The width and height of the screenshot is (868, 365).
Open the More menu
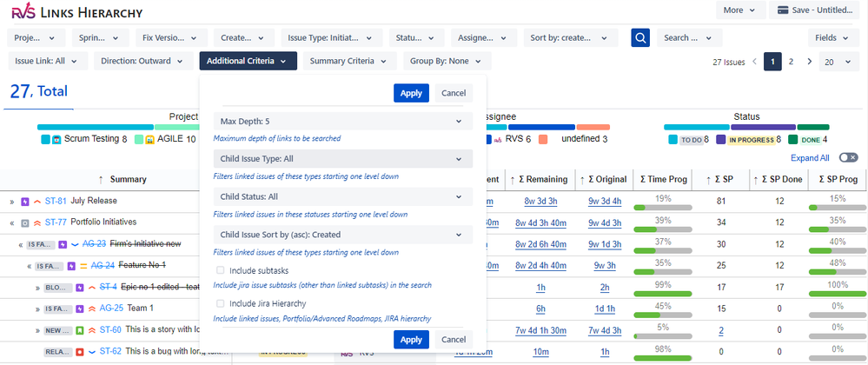740,10
